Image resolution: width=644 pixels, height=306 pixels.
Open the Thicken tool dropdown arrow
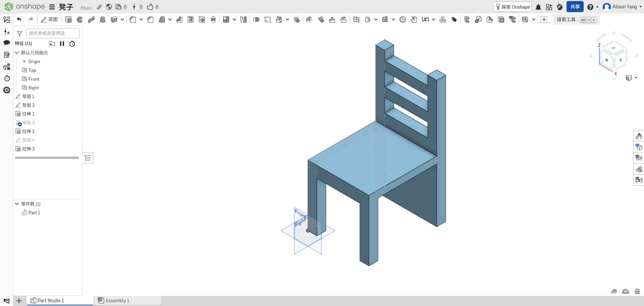click(122, 19)
